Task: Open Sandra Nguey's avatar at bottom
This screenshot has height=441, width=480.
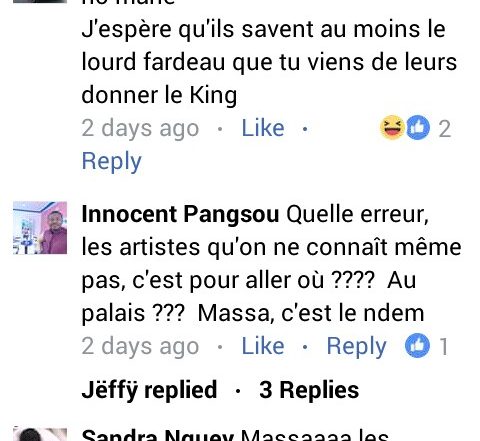Action: tap(40, 435)
